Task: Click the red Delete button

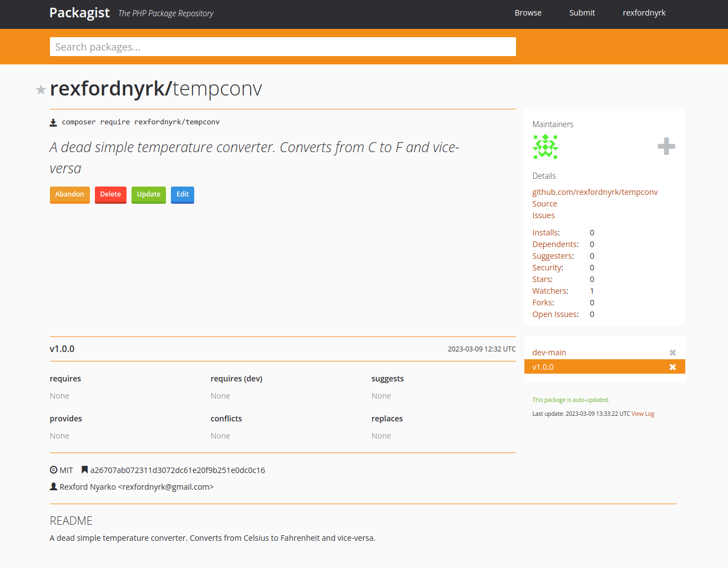Action: point(110,195)
